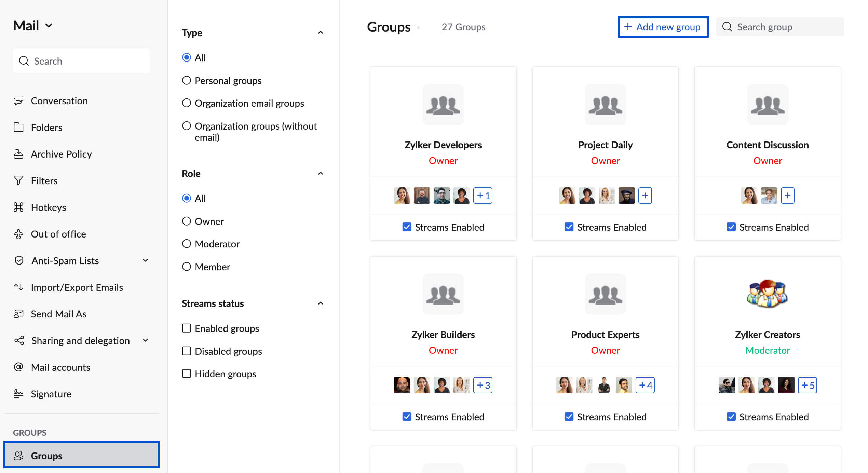The image size is (868, 473).
Task: Open the Content Discussion group name
Action: click(x=768, y=145)
